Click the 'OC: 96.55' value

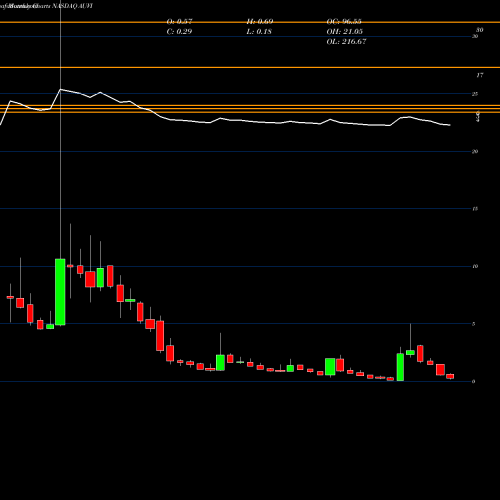tap(344, 22)
